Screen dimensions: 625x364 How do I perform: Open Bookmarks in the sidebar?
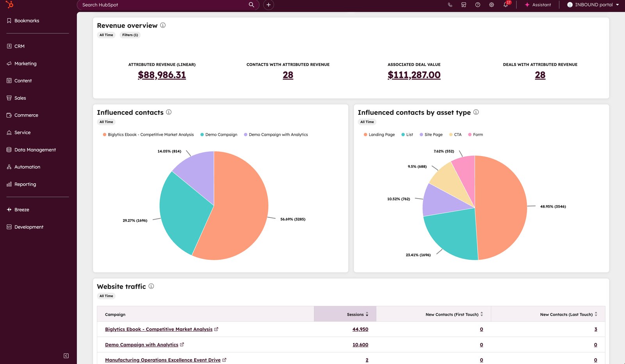click(23, 21)
